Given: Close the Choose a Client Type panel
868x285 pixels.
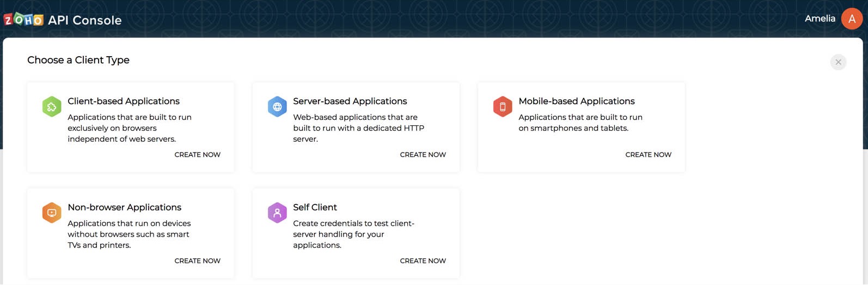Looking at the screenshot, I should pyautogui.click(x=838, y=62).
